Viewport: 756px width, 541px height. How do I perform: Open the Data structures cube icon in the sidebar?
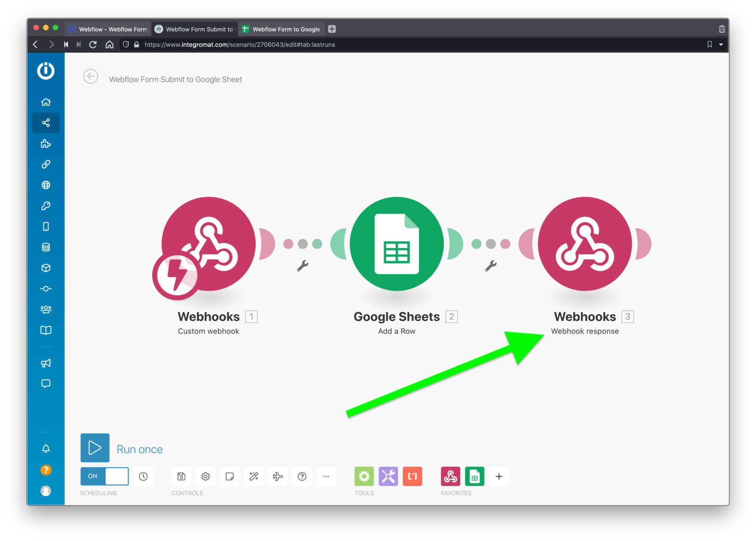coord(46,268)
